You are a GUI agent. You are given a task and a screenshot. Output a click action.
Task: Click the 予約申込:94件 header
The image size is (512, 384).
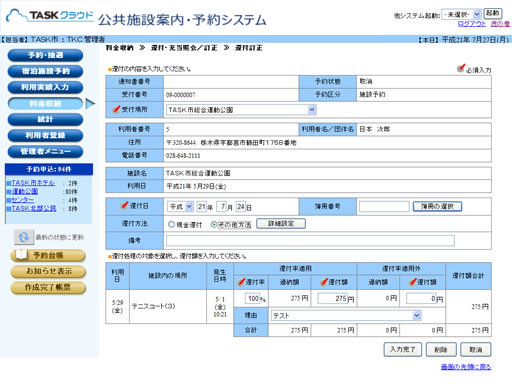pos(49,169)
